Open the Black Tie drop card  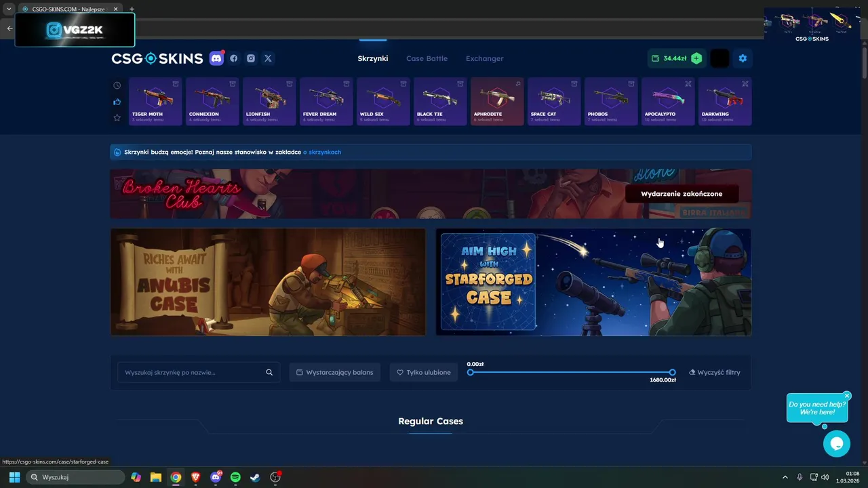[440, 102]
